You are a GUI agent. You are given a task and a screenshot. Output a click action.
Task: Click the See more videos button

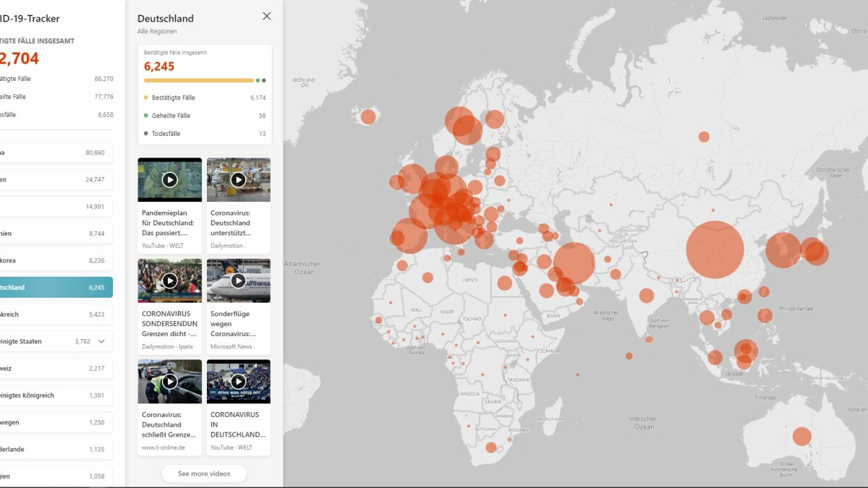coord(204,474)
